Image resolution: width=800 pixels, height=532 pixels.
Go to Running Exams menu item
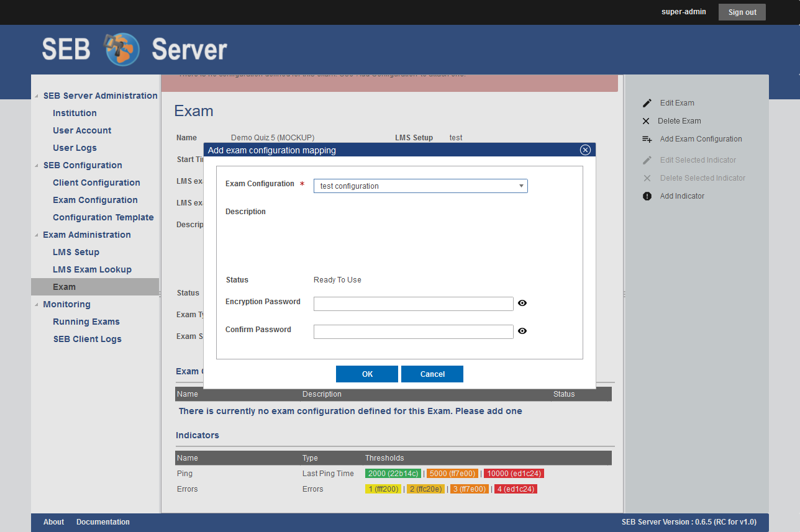coord(86,322)
